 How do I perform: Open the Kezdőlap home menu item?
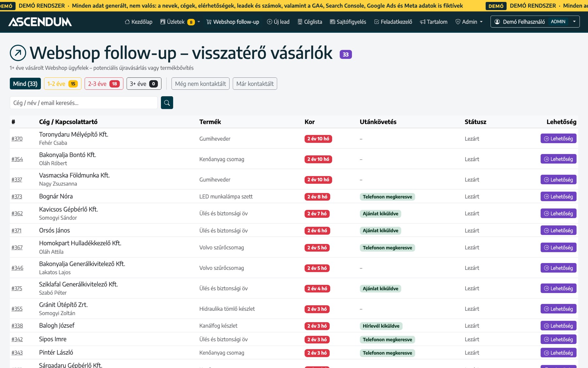coord(139,22)
